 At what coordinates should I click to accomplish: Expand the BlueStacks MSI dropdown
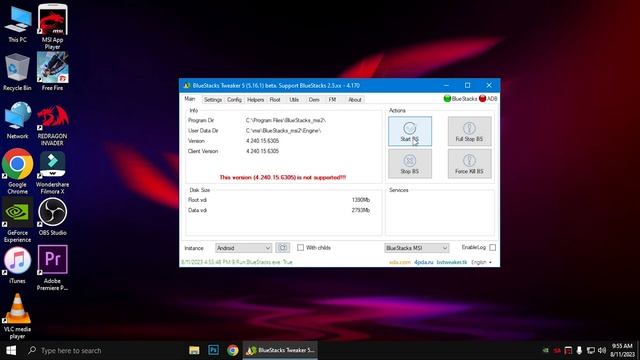coord(416,248)
